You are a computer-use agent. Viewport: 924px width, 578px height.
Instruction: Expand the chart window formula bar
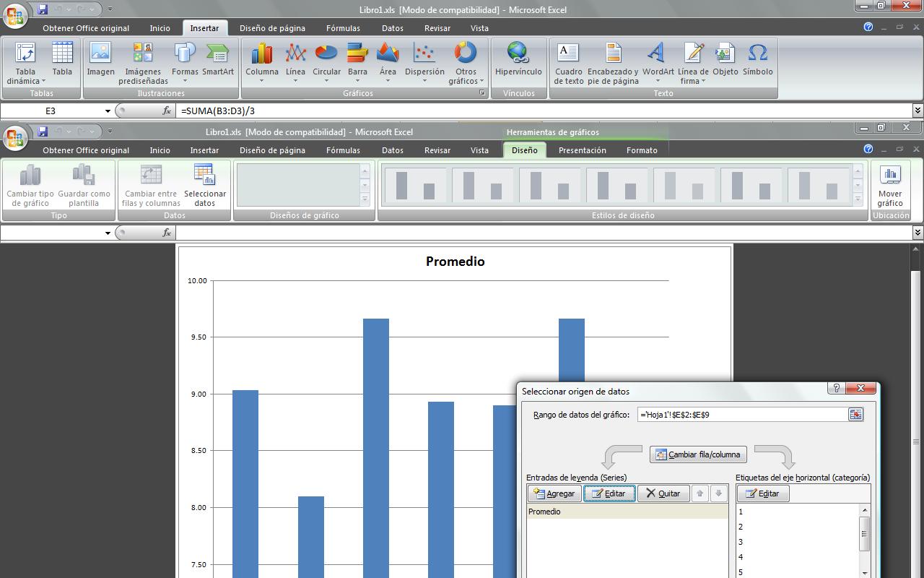coord(918,233)
